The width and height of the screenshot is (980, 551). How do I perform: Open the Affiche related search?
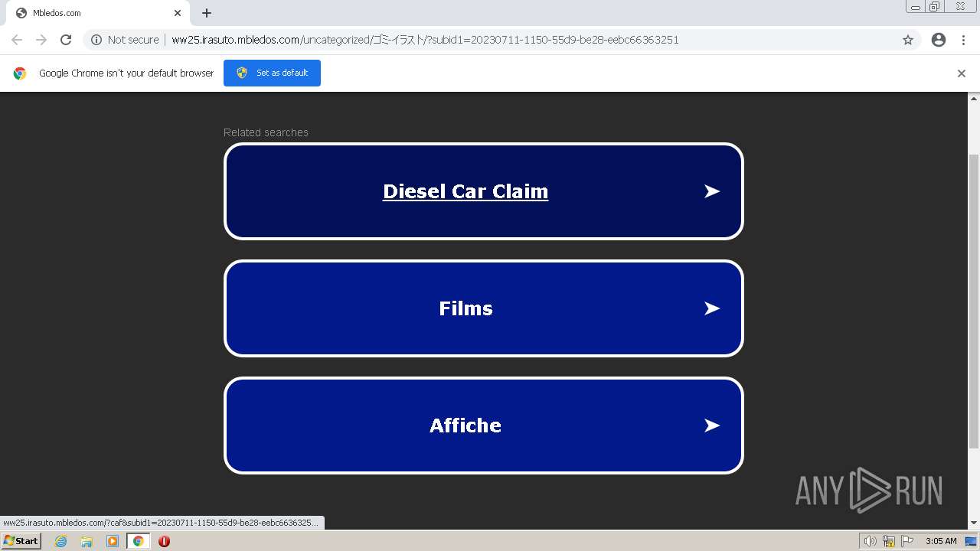click(x=465, y=425)
